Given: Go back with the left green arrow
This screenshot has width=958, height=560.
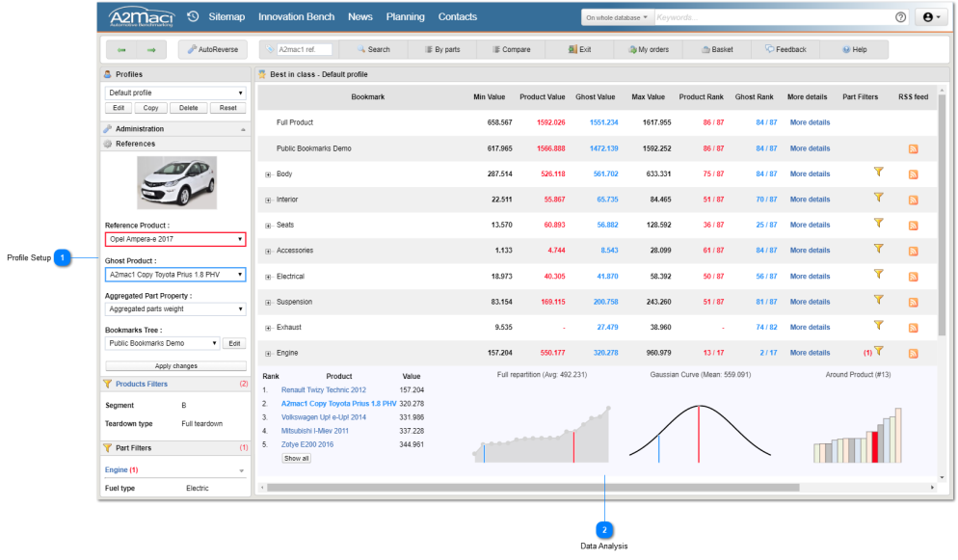Looking at the screenshot, I should pyautogui.click(x=121, y=49).
